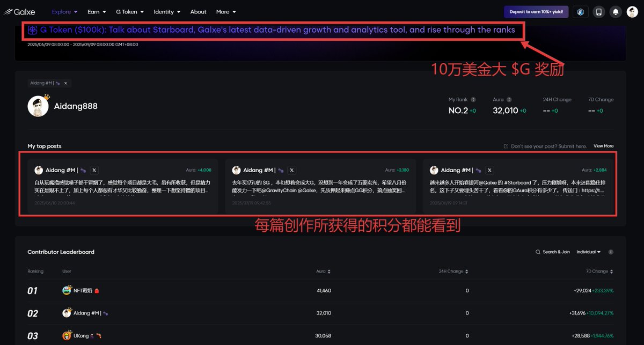Click the G Token campaign icon beside banner title
Screen dimensions: 644x345
coord(33,30)
